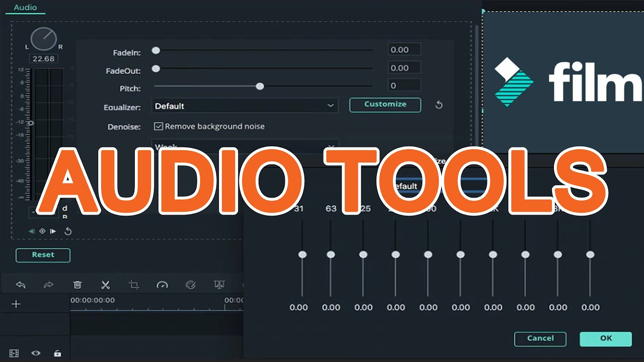Select the Split scissors tool
Image resolution: width=644 pixels, height=362 pixels.
coord(105,285)
